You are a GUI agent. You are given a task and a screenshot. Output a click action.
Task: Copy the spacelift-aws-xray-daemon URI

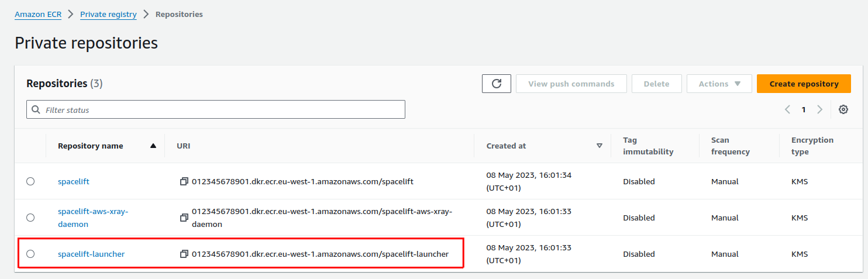pyautogui.click(x=184, y=218)
